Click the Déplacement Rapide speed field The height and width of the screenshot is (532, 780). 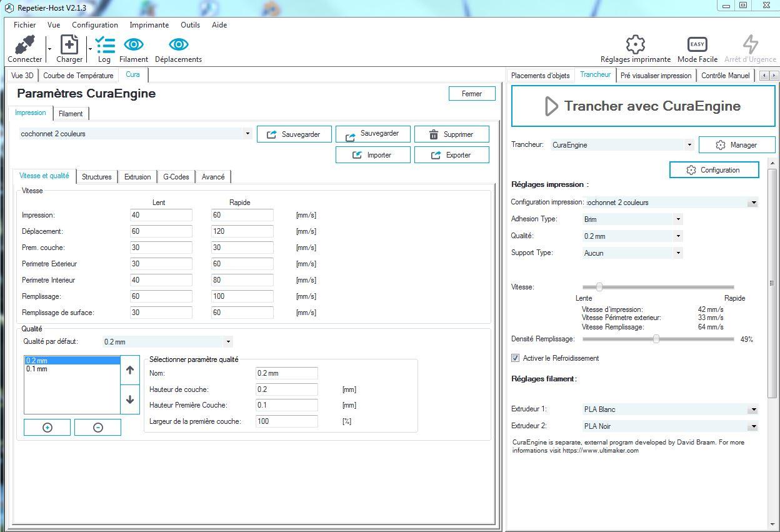coord(242,231)
